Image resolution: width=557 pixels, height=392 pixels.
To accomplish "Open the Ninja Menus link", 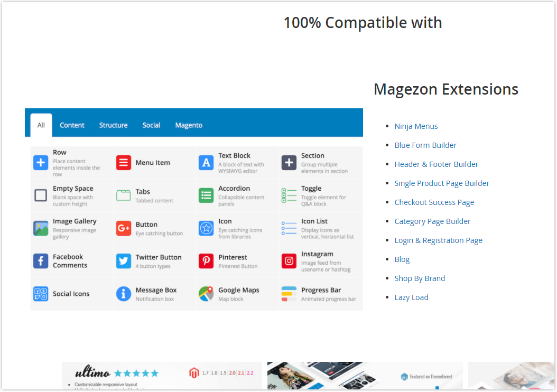I will click(416, 126).
